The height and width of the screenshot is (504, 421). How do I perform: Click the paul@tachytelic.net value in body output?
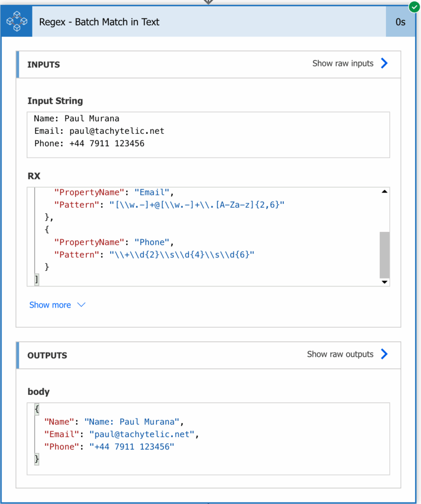(142, 434)
